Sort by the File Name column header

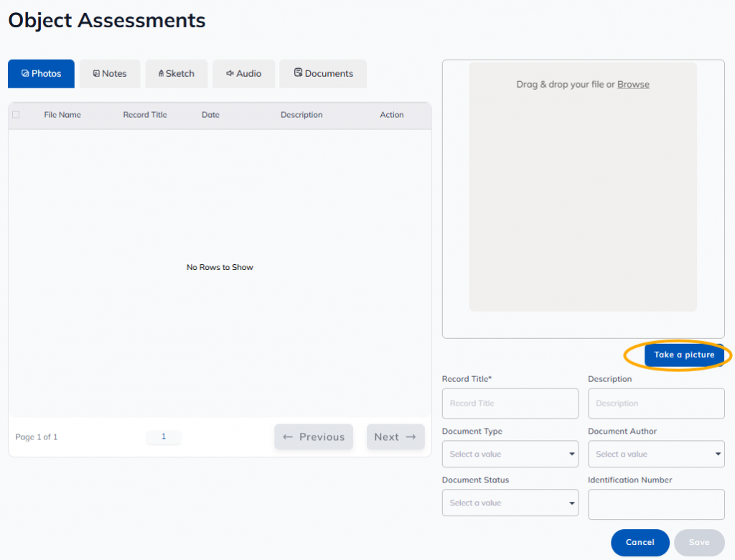(62, 115)
